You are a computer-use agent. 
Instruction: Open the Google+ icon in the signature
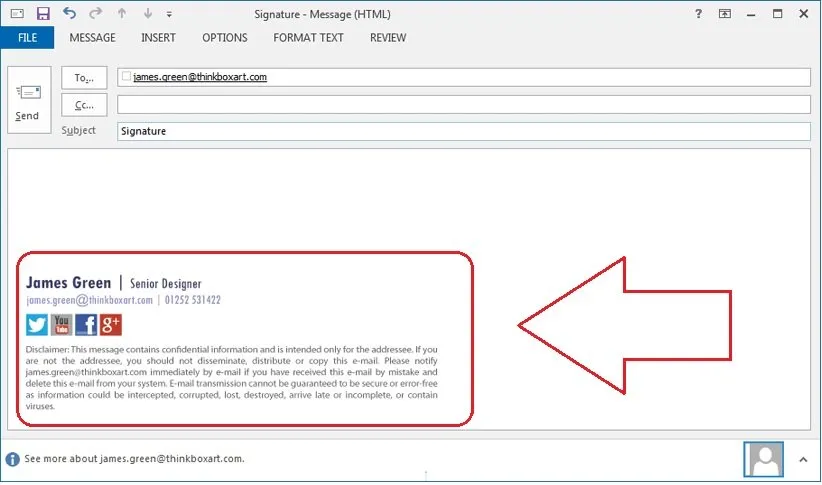pos(111,324)
